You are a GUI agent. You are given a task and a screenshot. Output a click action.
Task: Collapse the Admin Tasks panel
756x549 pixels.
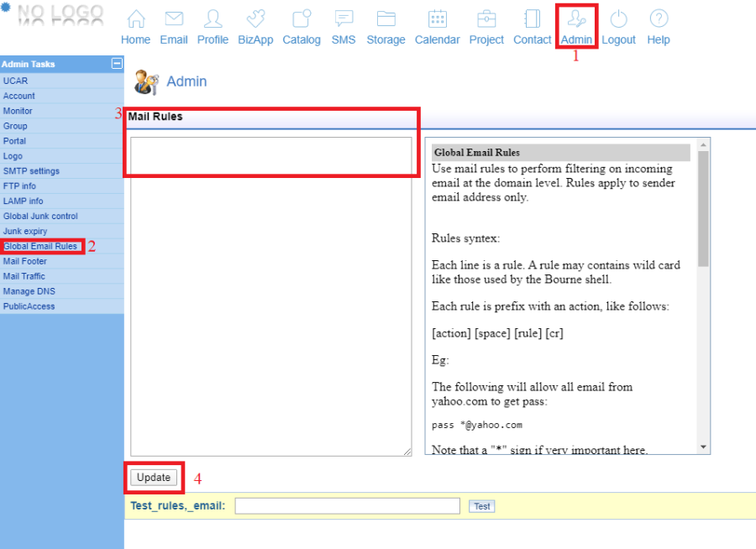click(115, 64)
